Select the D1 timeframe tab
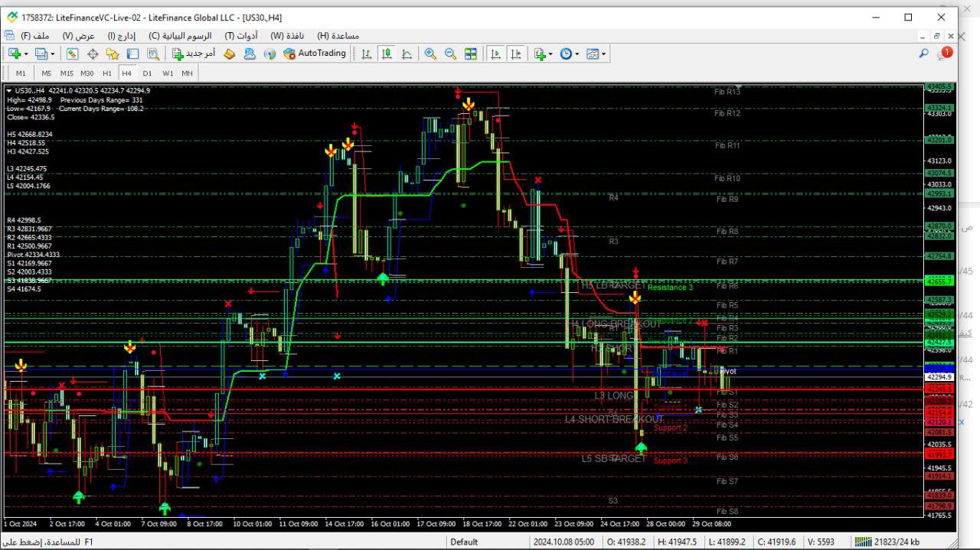 coord(147,73)
